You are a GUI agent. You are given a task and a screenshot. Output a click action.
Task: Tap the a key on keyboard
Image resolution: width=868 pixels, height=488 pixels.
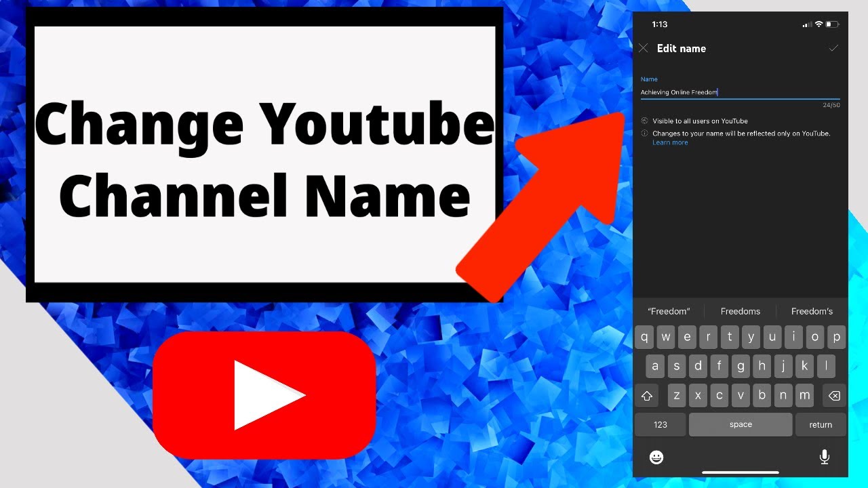(x=655, y=366)
